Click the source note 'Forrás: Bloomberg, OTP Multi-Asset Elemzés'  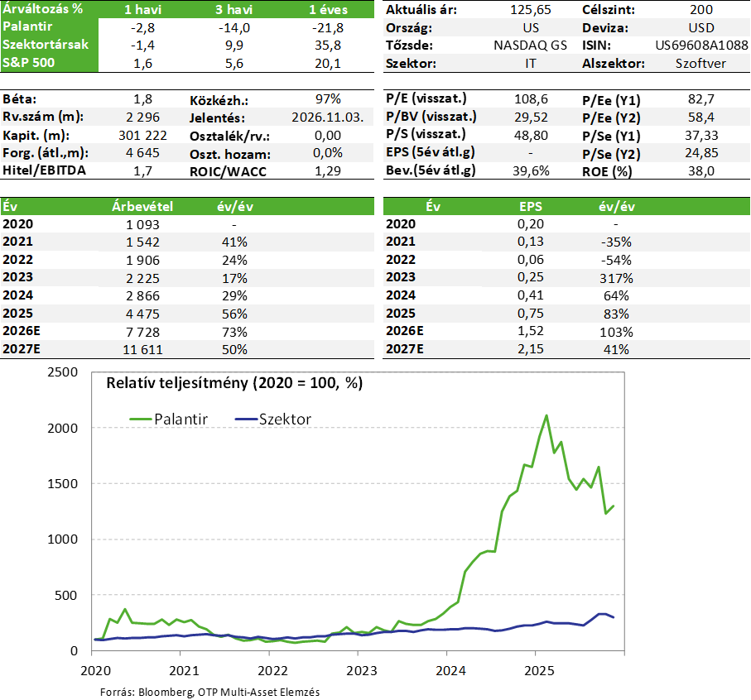click(209, 692)
